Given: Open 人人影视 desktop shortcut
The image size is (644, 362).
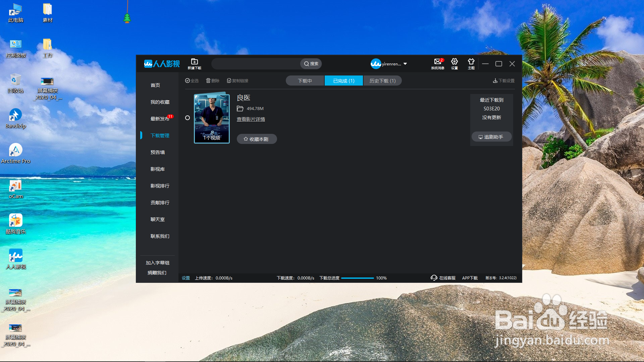Looking at the screenshot, I should coord(15,259).
